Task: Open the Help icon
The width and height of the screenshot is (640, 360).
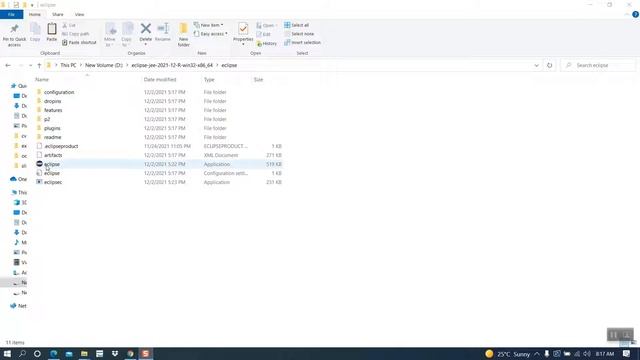Action: (x=636, y=14)
